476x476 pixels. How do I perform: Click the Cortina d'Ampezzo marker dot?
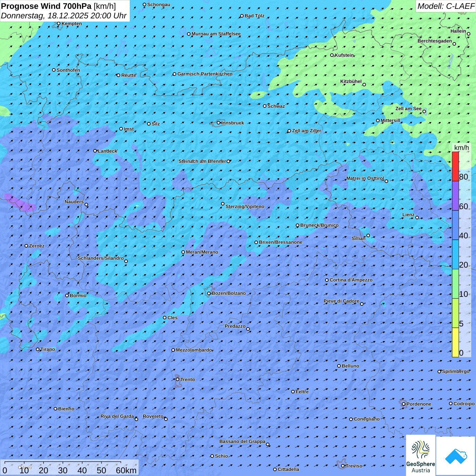(x=327, y=280)
